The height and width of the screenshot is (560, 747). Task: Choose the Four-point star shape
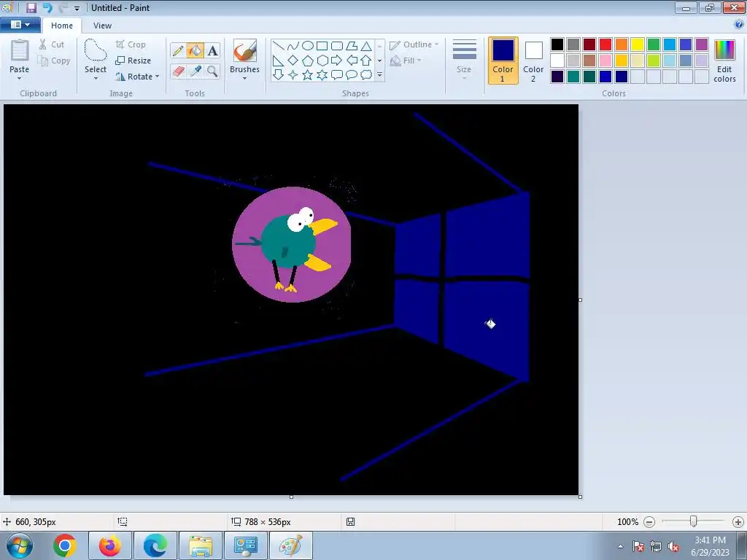click(293, 75)
